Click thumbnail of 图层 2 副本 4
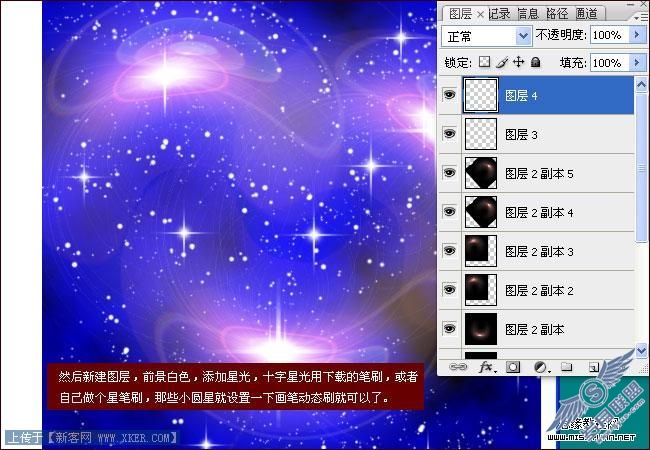Viewport: 650px width, 450px height. pyautogui.click(x=481, y=212)
